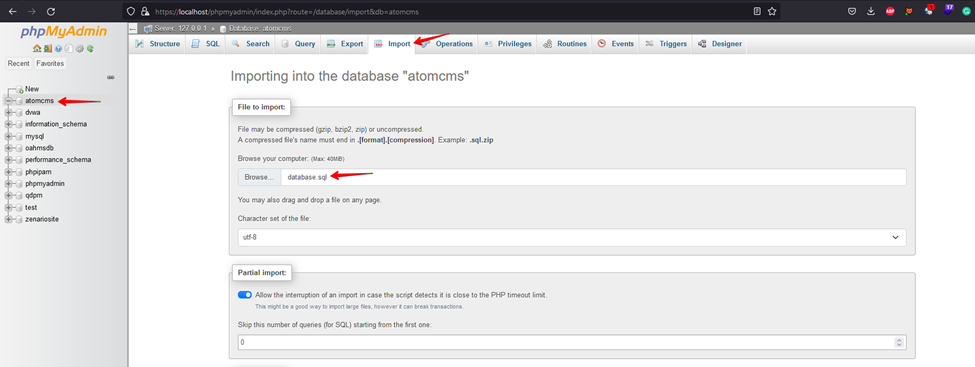Viewport: 975px width, 367px height.
Task: Open Grammarly extension icon
Action: [x=966, y=11]
